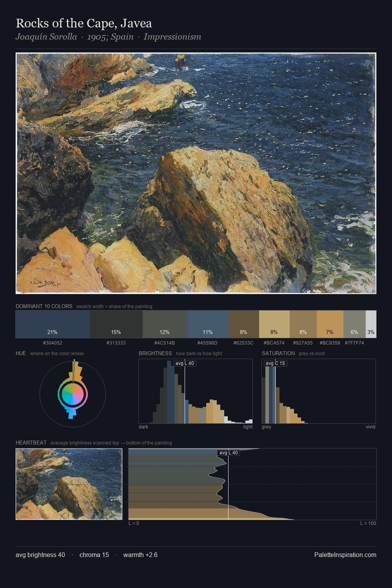This screenshot has width=392, height=588.
Task: Select the #313333 charcoal swatch at 15%
Action: coord(116,324)
